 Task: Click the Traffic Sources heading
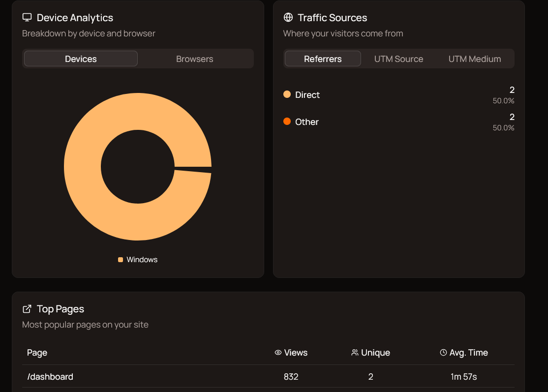pyautogui.click(x=332, y=18)
